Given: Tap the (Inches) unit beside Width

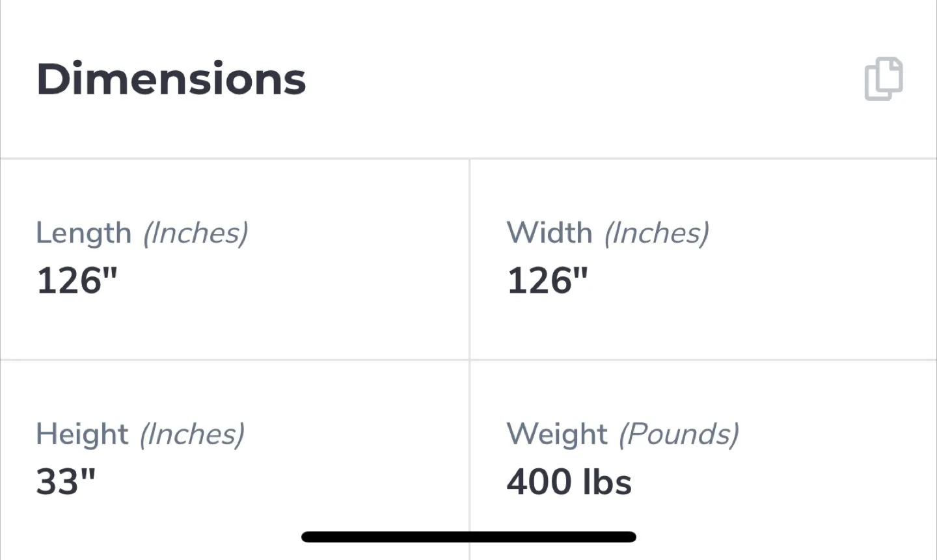Looking at the screenshot, I should tap(657, 233).
